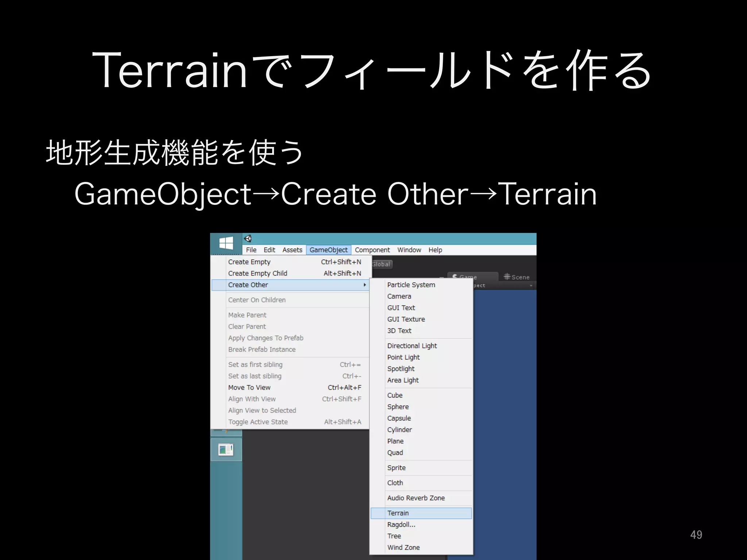Switch to the Scene tab
The width and height of the screenshot is (747, 560).
[516, 277]
